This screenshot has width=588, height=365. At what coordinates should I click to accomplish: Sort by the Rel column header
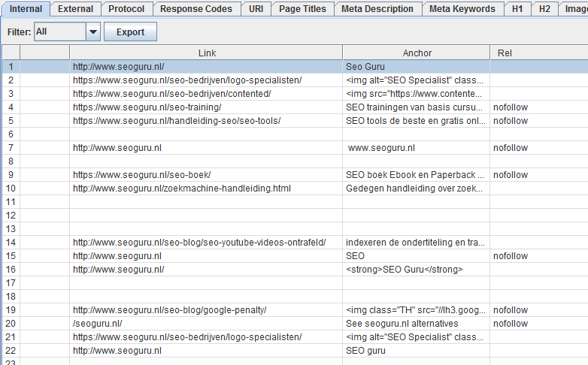click(539, 53)
